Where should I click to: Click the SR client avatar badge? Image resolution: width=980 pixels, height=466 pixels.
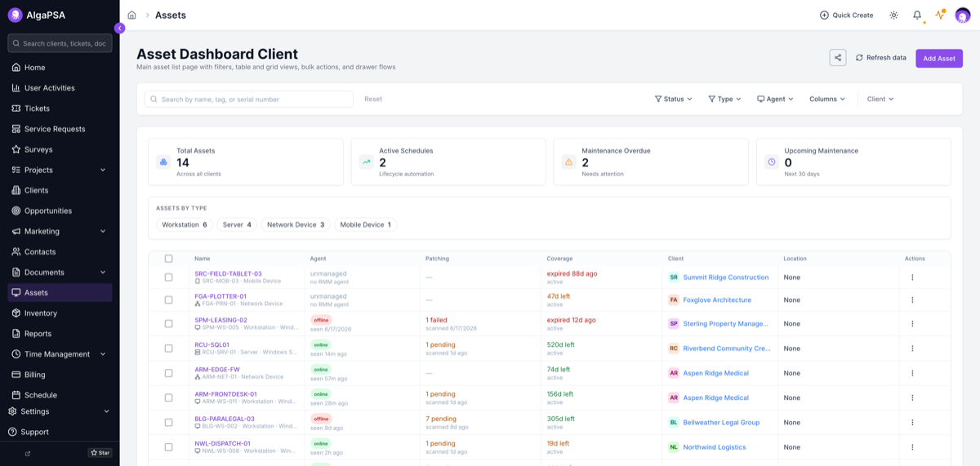pyautogui.click(x=674, y=277)
